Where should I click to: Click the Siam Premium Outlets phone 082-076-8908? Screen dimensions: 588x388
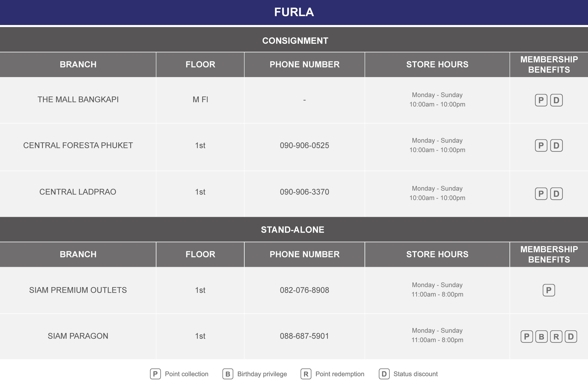pyautogui.click(x=304, y=290)
